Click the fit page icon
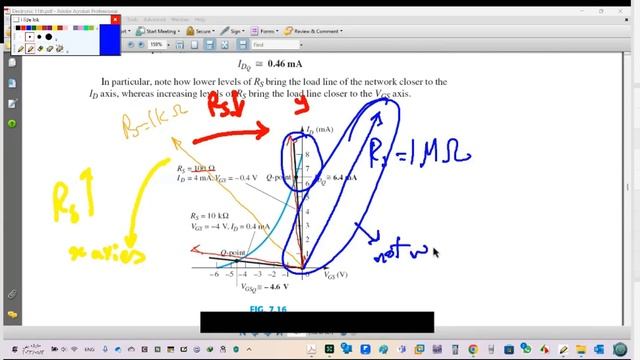This screenshot has width=640, height=360. pyautogui.click(x=194, y=44)
